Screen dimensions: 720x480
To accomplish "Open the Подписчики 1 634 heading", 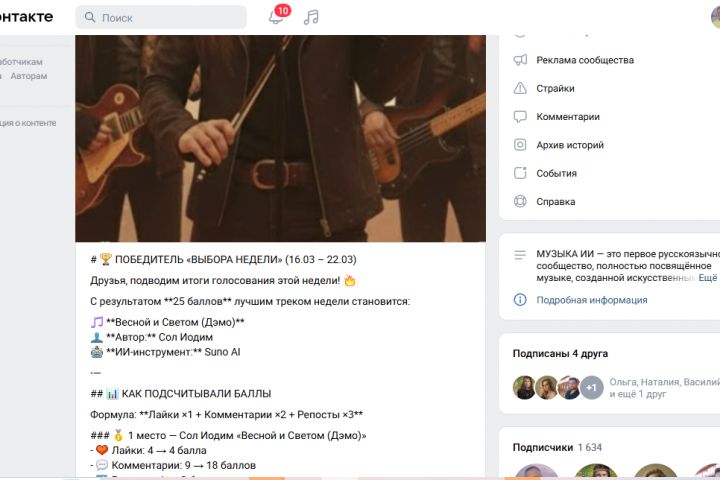I will point(557,447).
